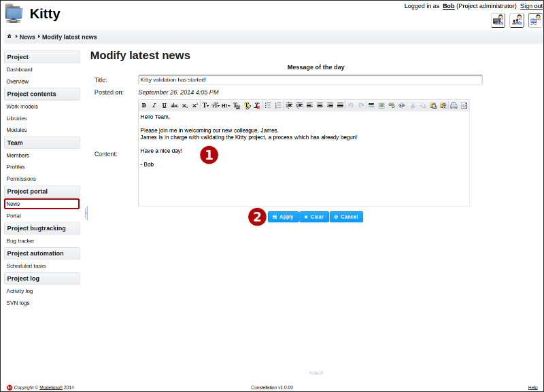Cut selected text in editor

click(x=413, y=105)
